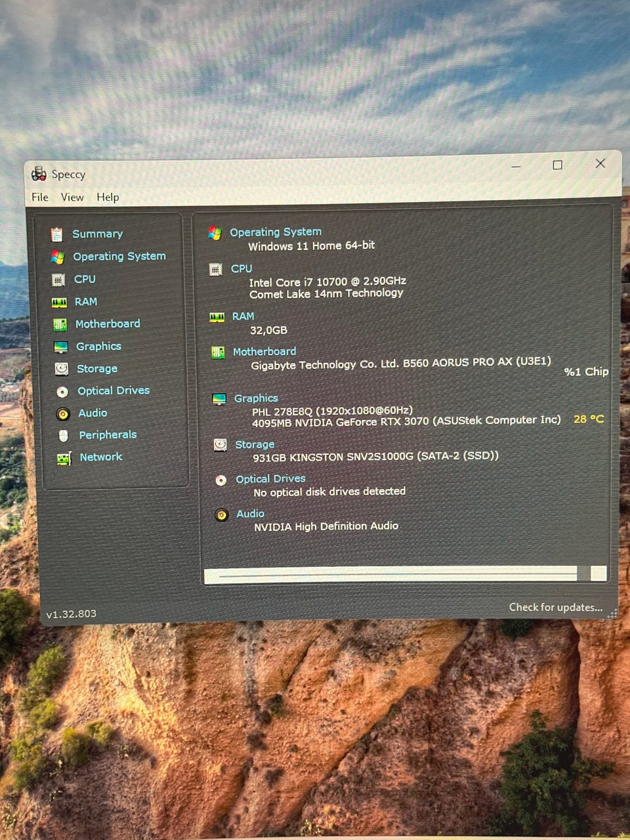The height and width of the screenshot is (840, 630).
Task: Close the Speccy window
Action: point(600,163)
